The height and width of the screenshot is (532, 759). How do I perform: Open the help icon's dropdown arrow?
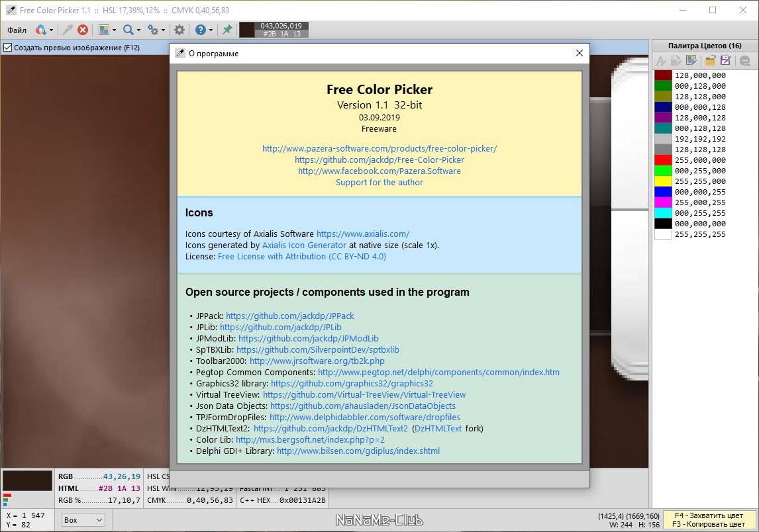pyautogui.click(x=211, y=30)
